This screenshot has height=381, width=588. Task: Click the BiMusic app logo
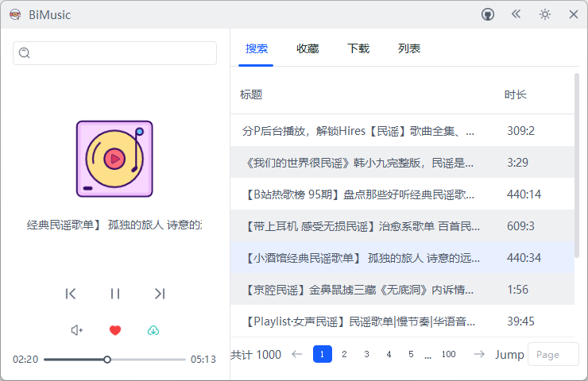15,14
